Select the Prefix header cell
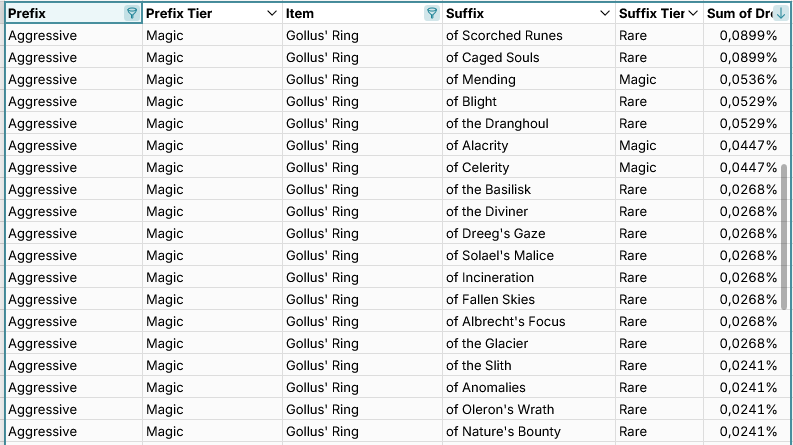793x445 pixels. tap(74, 13)
